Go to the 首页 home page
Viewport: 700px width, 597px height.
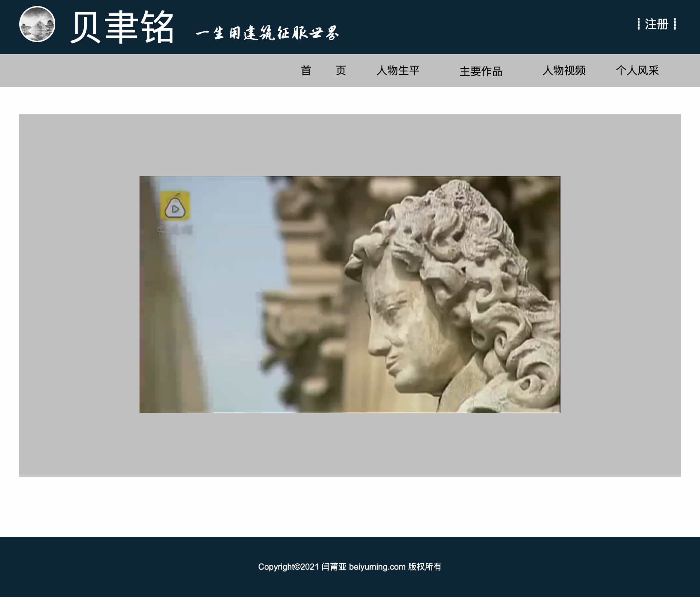point(323,71)
